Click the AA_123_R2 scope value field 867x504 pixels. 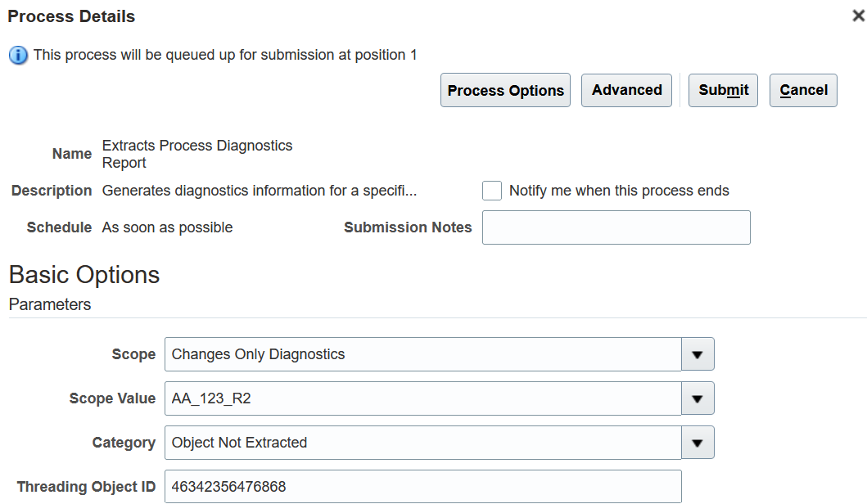422,398
